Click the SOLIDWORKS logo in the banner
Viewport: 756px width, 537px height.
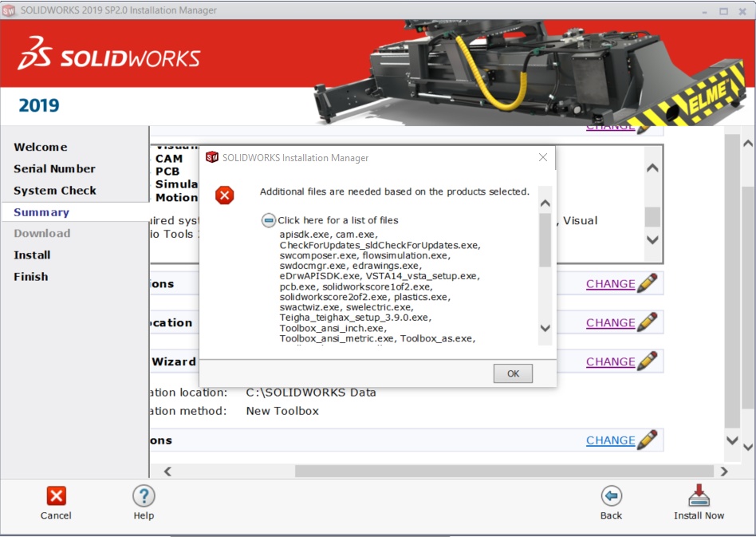(109, 53)
